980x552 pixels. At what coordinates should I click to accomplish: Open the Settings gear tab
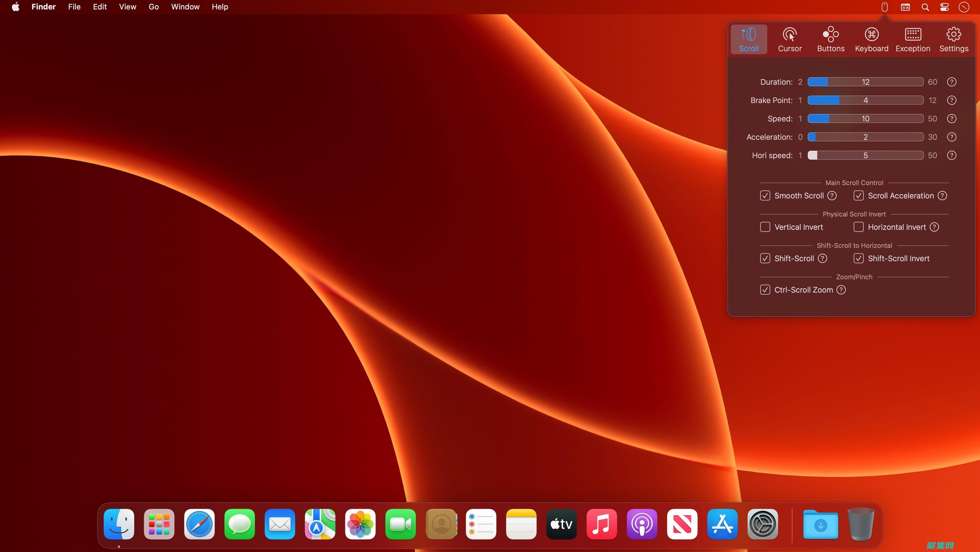point(953,40)
